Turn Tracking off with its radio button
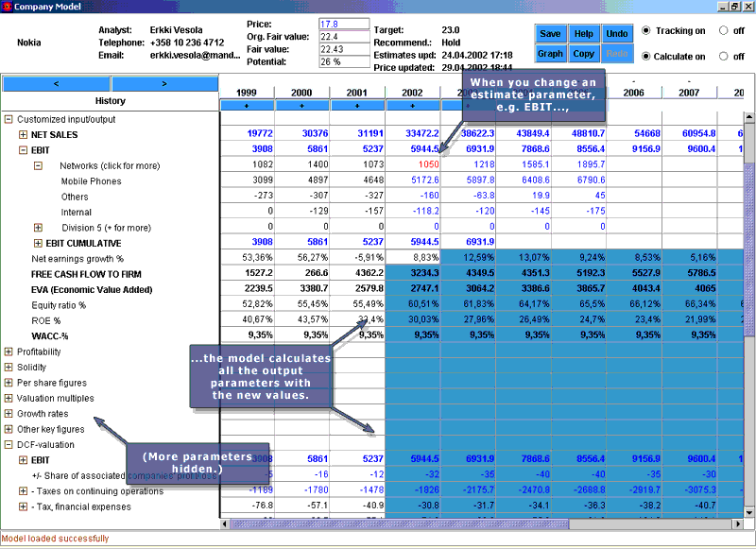Screen dimensions: 756x549 723,30
